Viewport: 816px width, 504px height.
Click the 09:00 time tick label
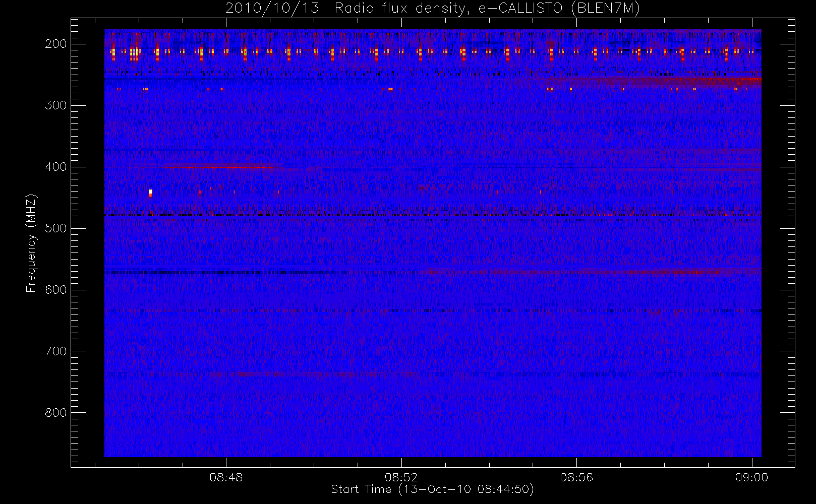[x=751, y=477]
